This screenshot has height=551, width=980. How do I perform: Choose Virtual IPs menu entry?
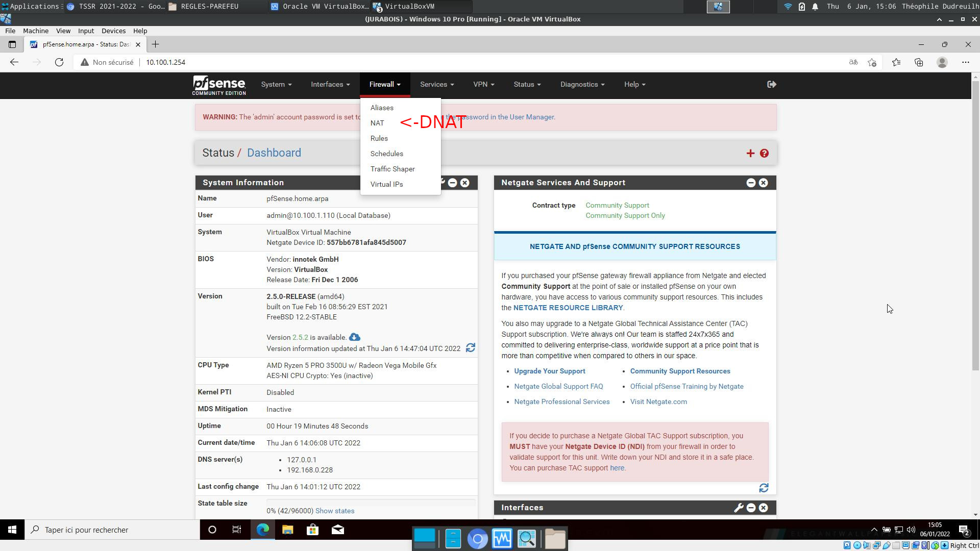pyautogui.click(x=386, y=184)
